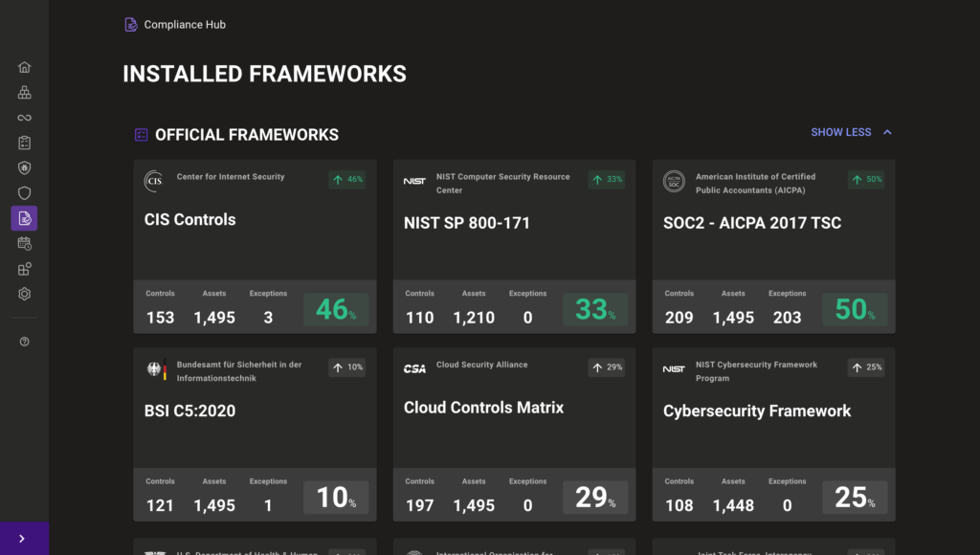Click the 33% trend badge on NIST SP 800-171

point(606,179)
